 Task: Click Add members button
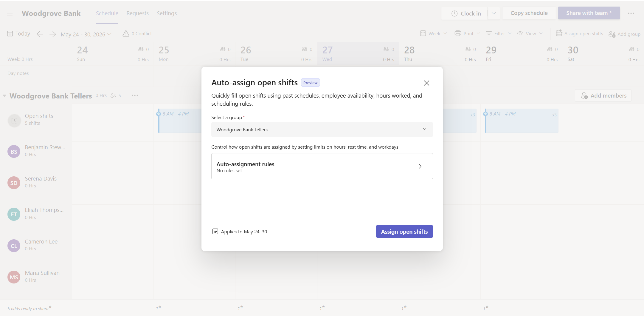coord(603,95)
